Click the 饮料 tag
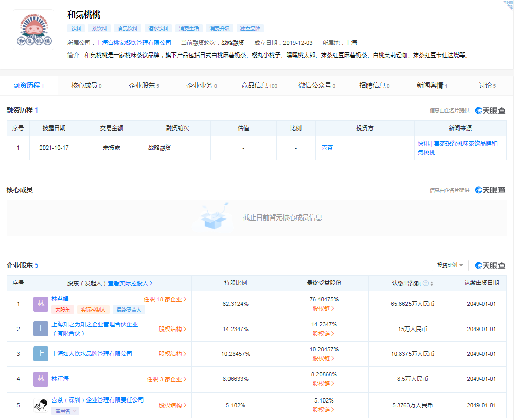The width and height of the screenshot is (514, 420). point(76,28)
